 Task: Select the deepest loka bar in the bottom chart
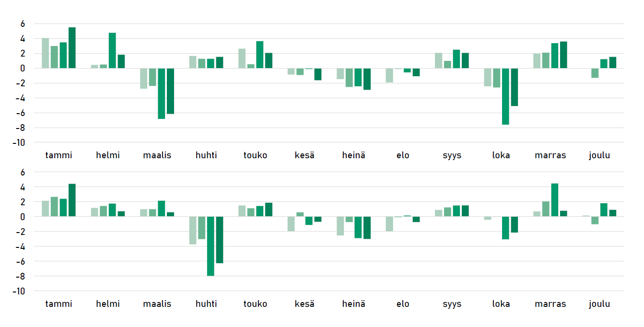(505, 228)
